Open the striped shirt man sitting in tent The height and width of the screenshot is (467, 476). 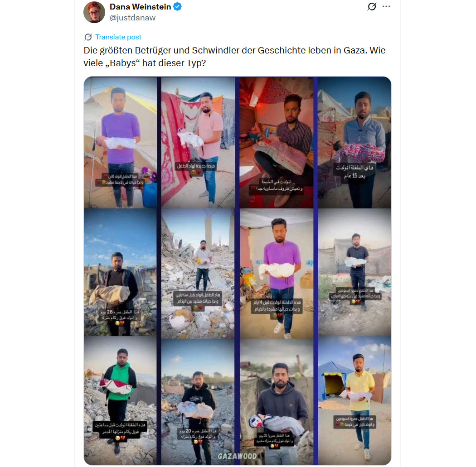[x=277, y=142]
